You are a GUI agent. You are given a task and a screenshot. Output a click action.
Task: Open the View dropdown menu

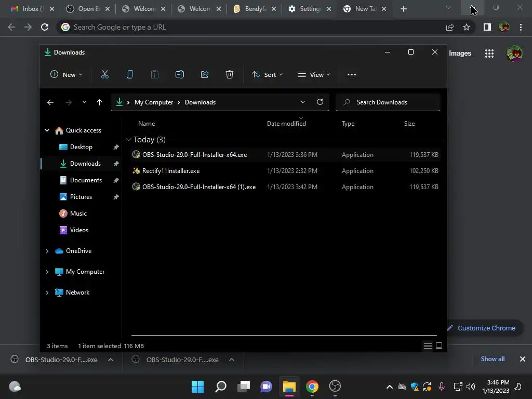(x=314, y=75)
